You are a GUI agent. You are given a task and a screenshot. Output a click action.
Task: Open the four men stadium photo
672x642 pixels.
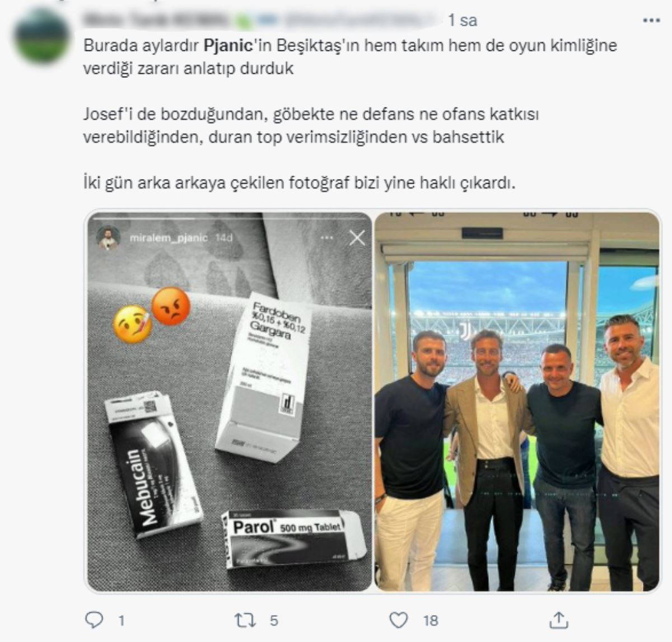517,401
